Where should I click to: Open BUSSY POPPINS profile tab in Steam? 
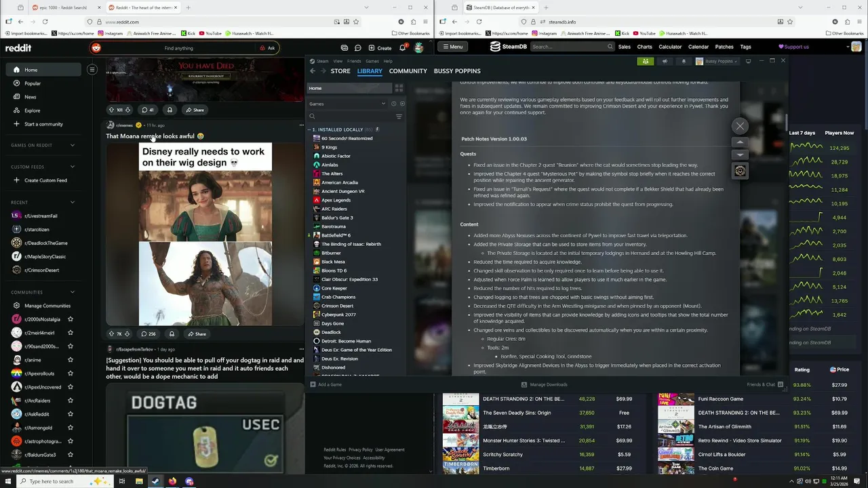tap(457, 71)
